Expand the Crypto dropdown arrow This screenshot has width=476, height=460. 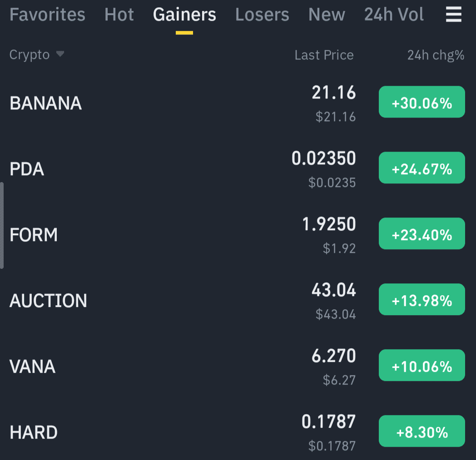[60, 54]
